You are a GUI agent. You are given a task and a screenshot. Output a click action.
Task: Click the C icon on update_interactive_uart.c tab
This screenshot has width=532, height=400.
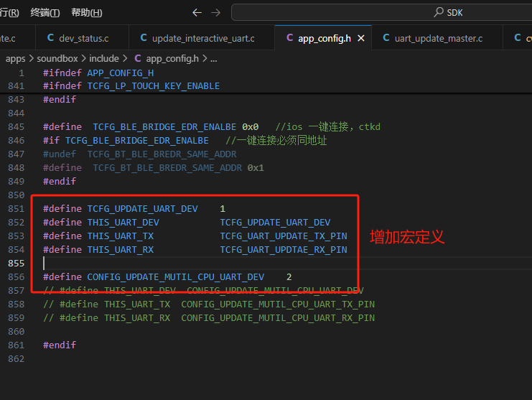coord(144,37)
